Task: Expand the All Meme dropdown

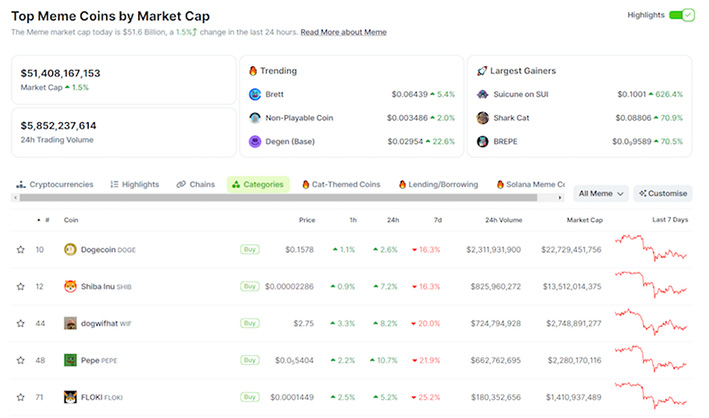Action: click(x=601, y=194)
